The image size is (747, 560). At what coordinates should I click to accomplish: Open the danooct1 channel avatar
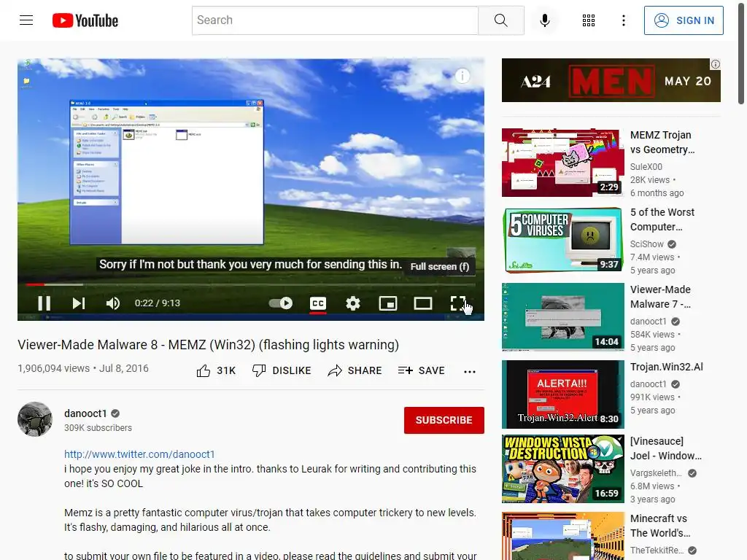coord(35,419)
